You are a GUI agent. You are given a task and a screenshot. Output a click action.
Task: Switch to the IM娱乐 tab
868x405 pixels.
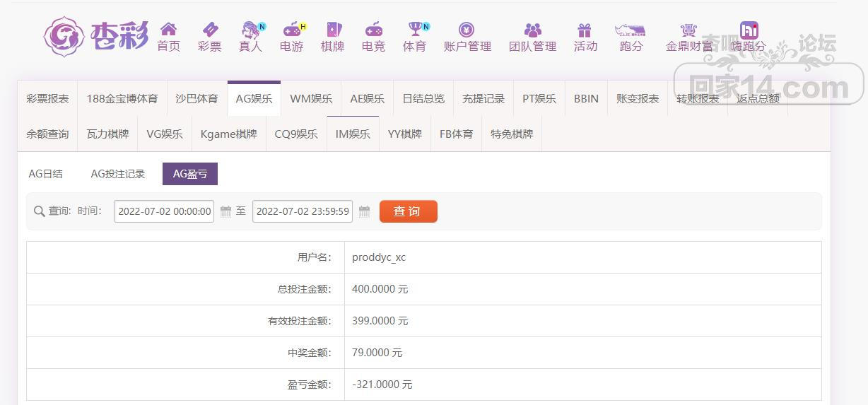(353, 134)
